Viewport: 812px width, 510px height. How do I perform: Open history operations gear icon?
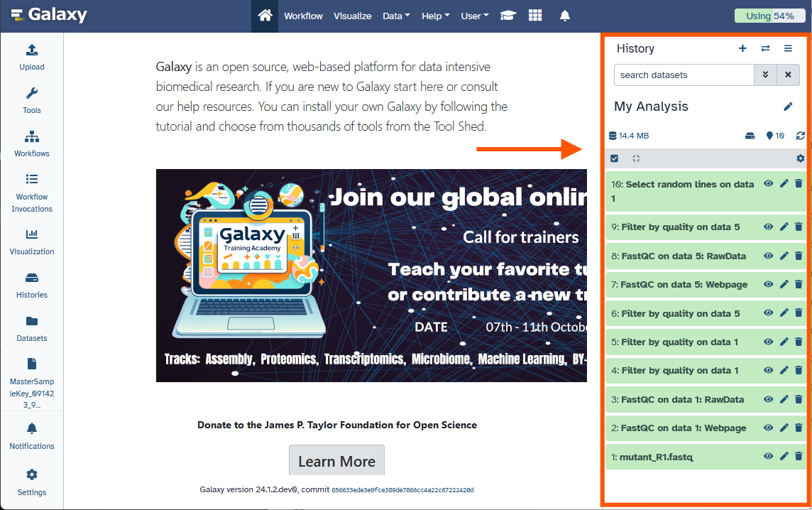pyautogui.click(x=800, y=158)
